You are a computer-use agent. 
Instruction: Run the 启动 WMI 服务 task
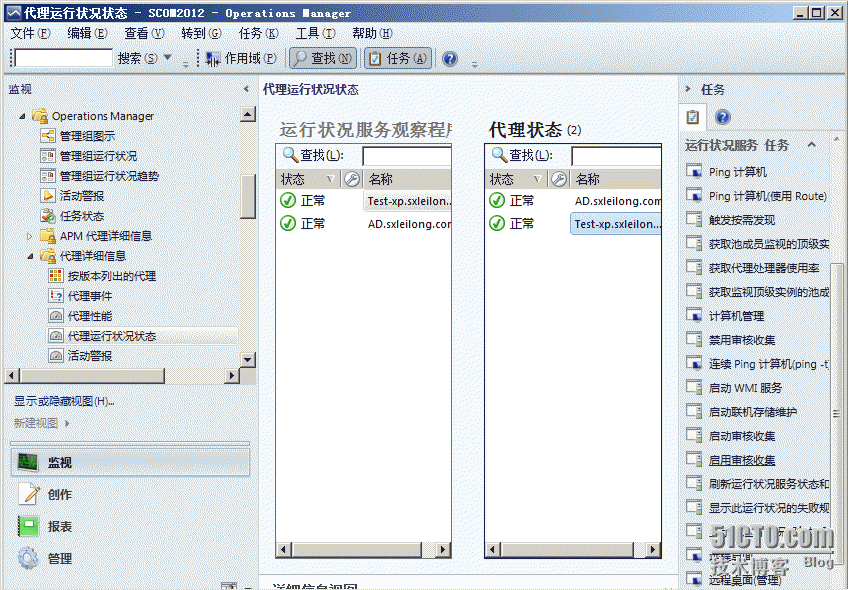coord(745,388)
